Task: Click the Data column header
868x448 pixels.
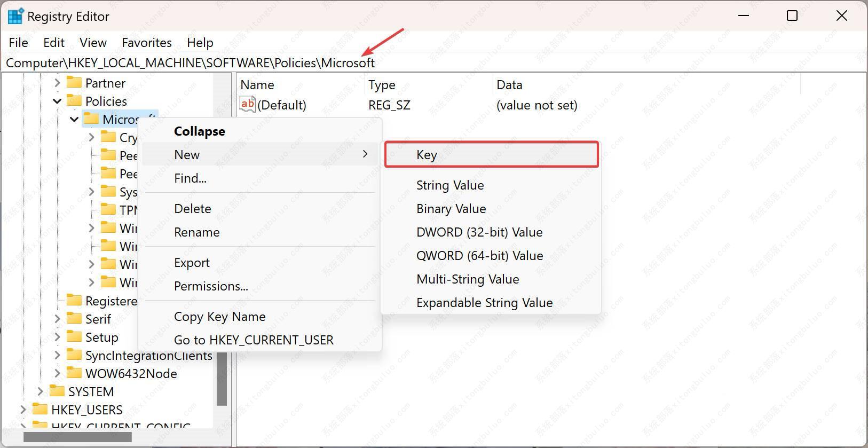Action: point(646,84)
